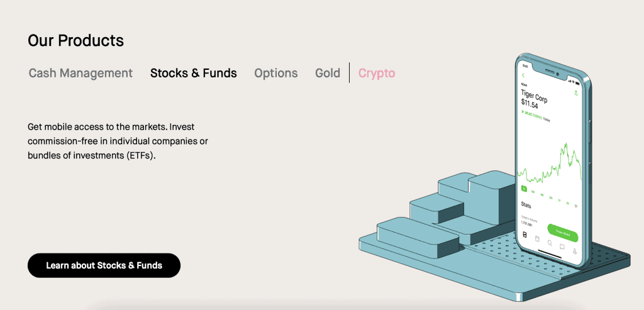Switch to the Cash Management tab
644x310 pixels.
tap(80, 73)
